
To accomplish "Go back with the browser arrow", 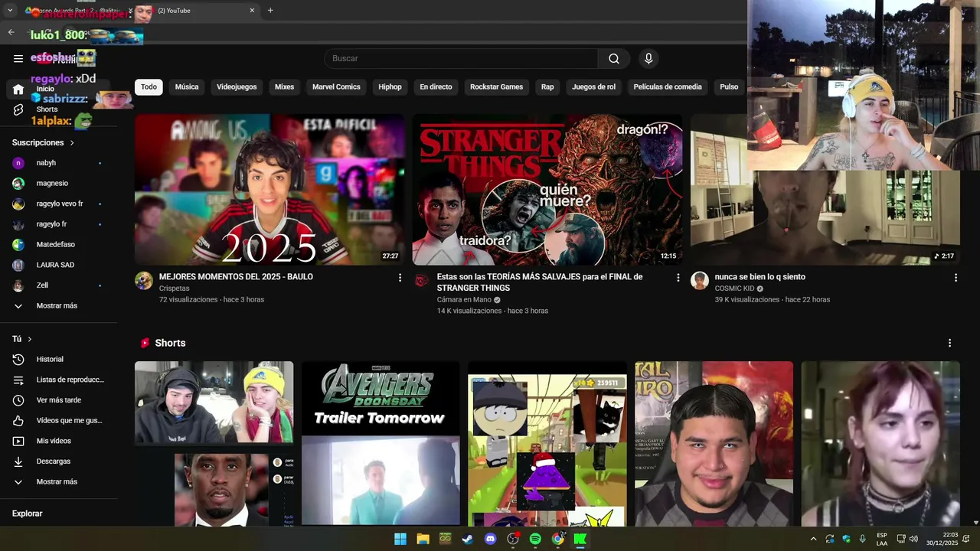I will click(11, 32).
